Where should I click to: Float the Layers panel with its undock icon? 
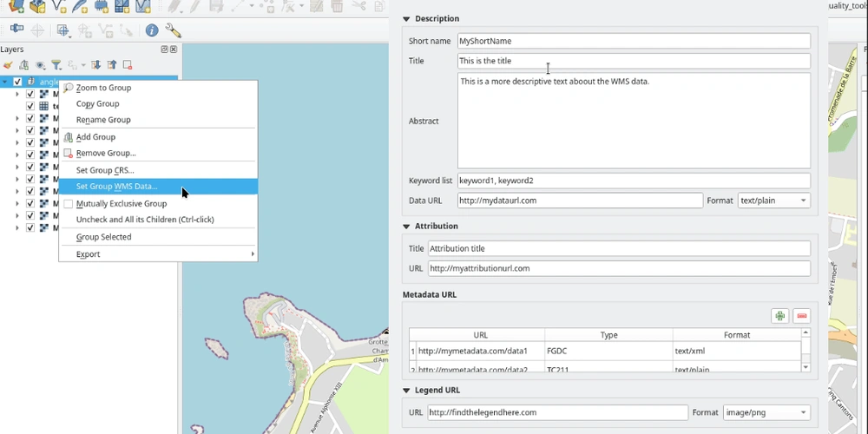164,49
